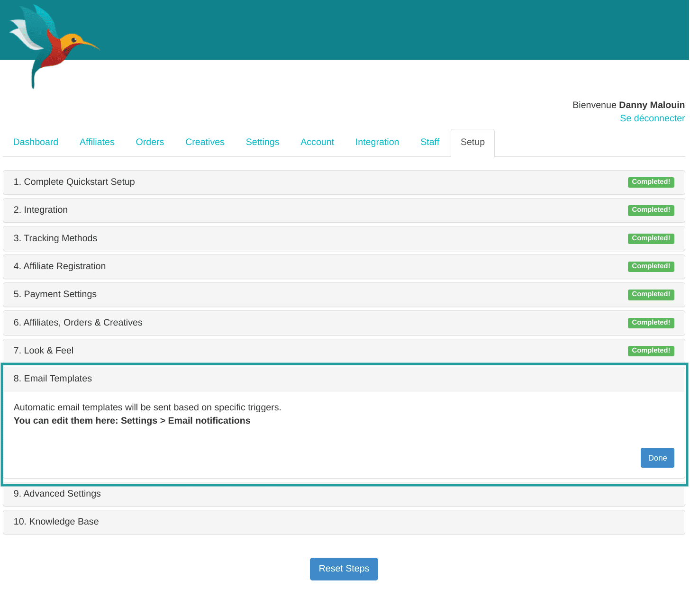This screenshot has width=690, height=616.
Task: Expand the Affiliate Registration step
Action: [60, 266]
